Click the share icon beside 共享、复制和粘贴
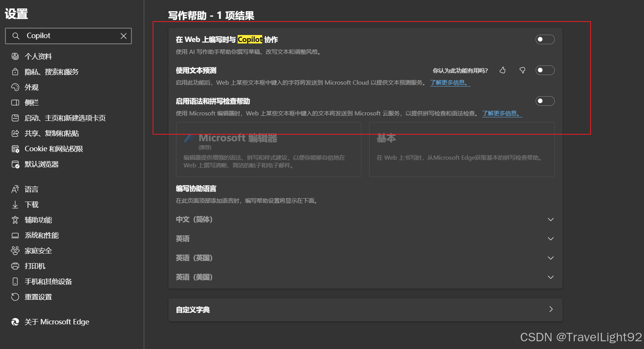Screen dimensions: 644x349 (x=15, y=133)
